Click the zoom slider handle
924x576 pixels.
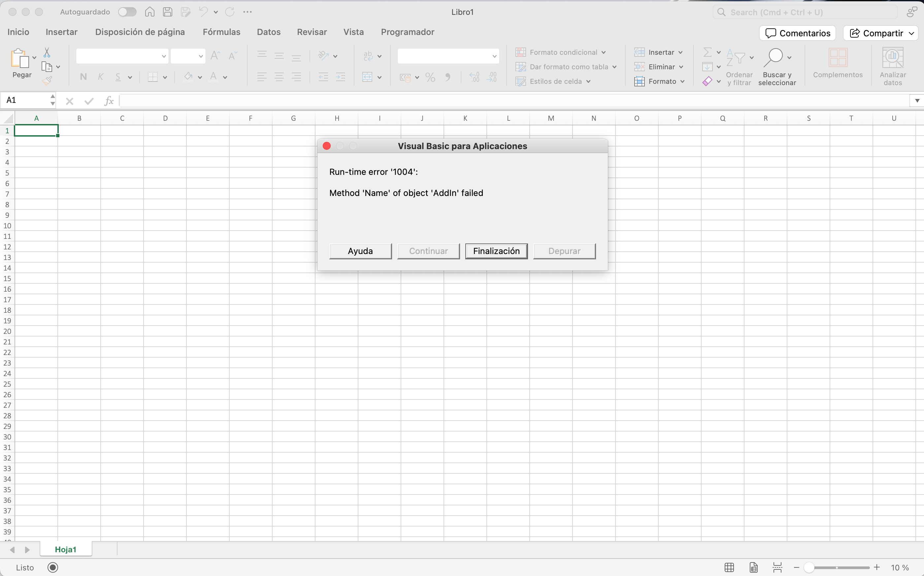[x=808, y=567]
